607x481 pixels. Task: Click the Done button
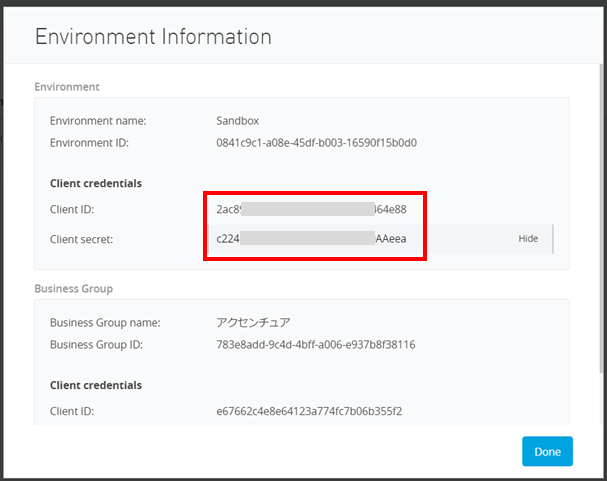click(x=547, y=451)
